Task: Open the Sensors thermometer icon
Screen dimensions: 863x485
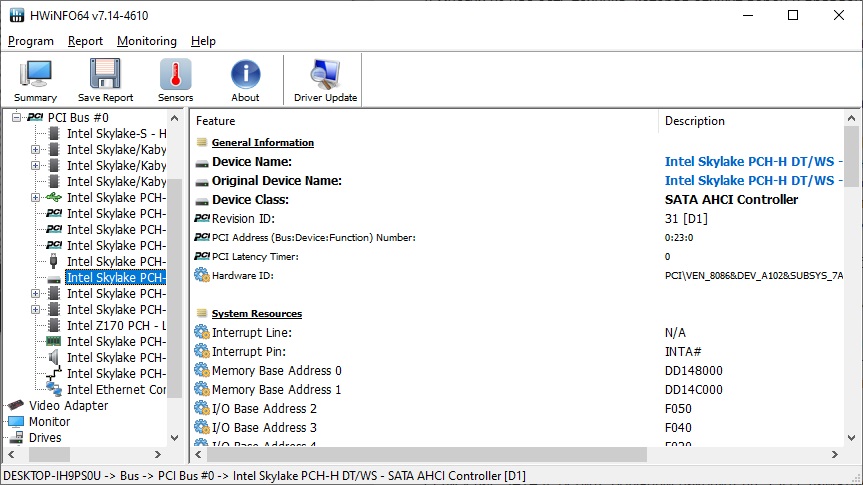Action: click(x=175, y=80)
